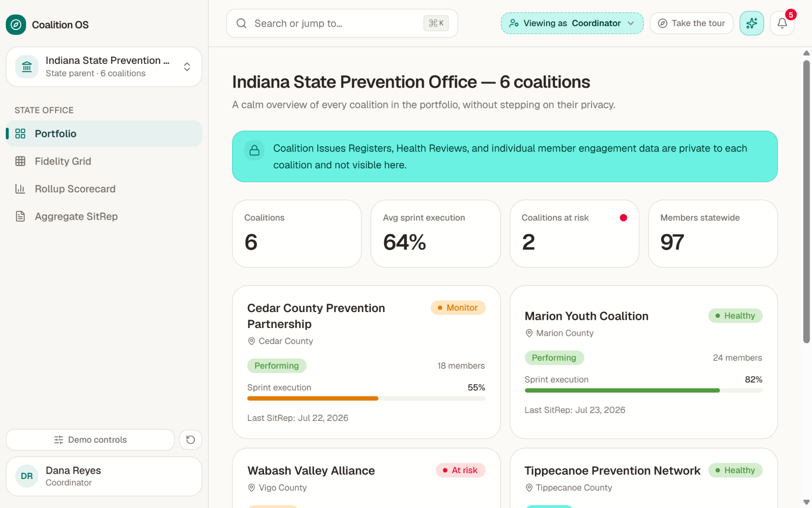Open the Viewing as Coordinator dropdown
Image resolution: width=812 pixels, height=508 pixels.
click(572, 23)
